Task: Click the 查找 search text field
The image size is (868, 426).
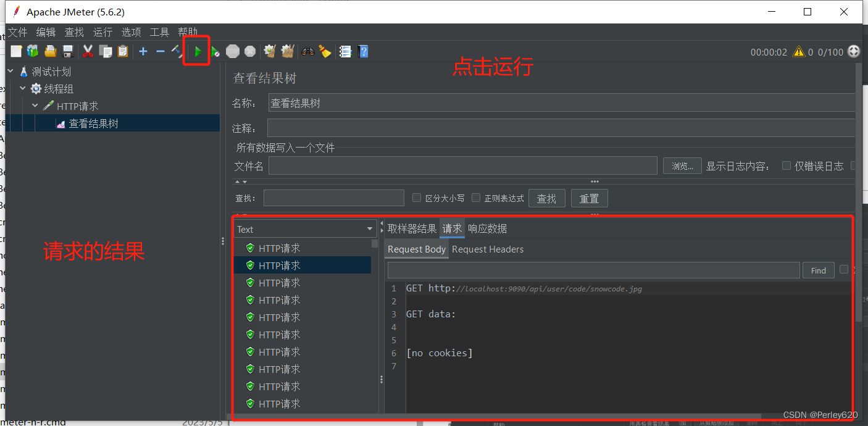Action: (x=334, y=198)
